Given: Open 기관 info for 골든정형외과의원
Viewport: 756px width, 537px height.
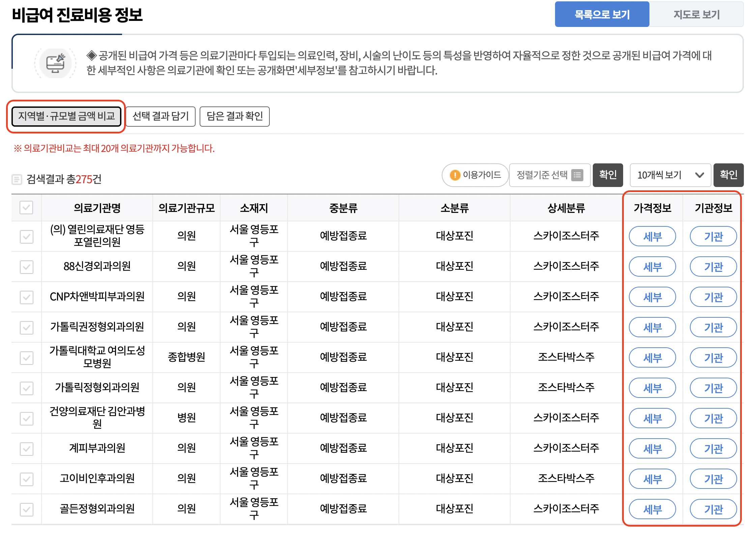Looking at the screenshot, I should click(713, 509).
